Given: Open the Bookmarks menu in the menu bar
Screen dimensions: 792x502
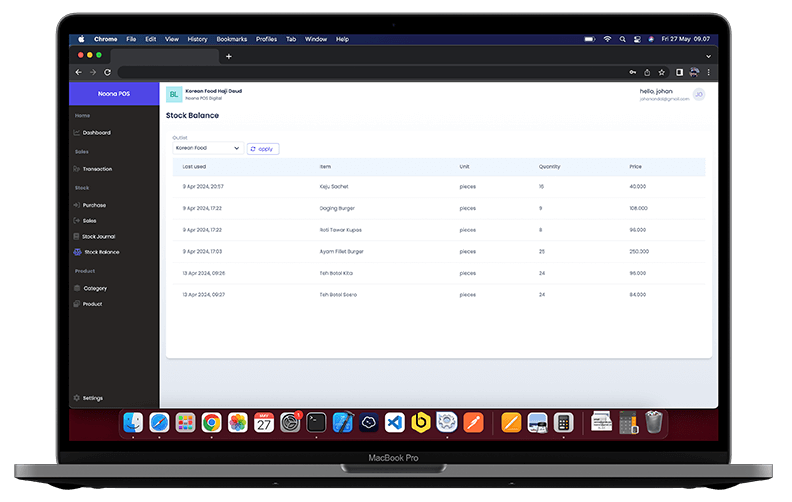Looking at the screenshot, I should tap(231, 39).
